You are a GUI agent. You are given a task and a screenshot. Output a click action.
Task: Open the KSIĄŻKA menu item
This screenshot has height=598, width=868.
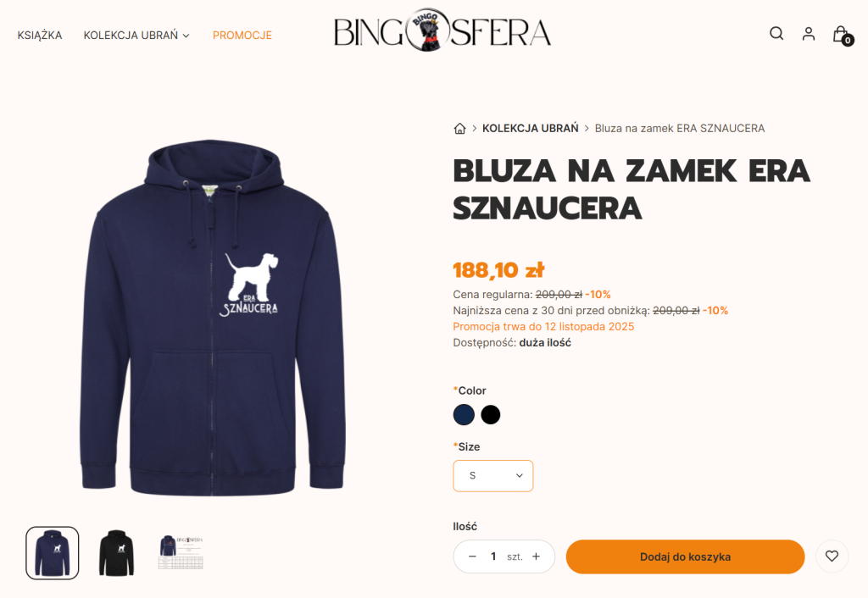click(x=40, y=36)
